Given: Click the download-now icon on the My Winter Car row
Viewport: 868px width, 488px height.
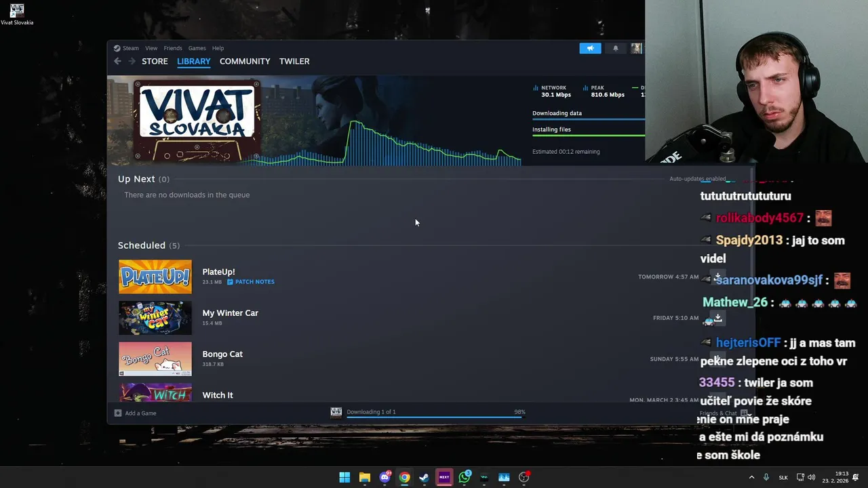Looking at the screenshot, I should (717, 318).
